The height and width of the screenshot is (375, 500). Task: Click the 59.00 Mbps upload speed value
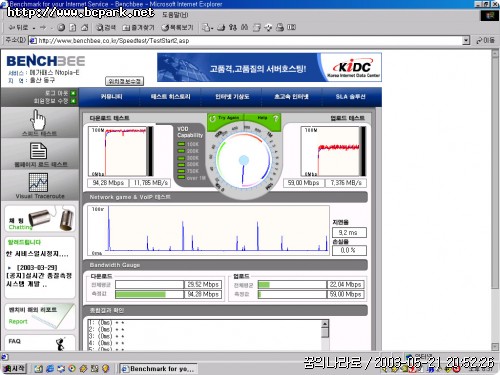tap(303, 183)
